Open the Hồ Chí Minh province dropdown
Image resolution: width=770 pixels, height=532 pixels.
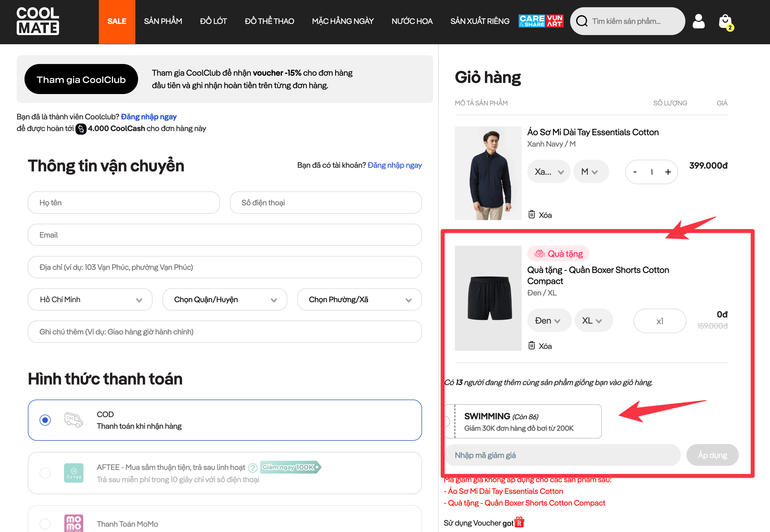tap(90, 299)
